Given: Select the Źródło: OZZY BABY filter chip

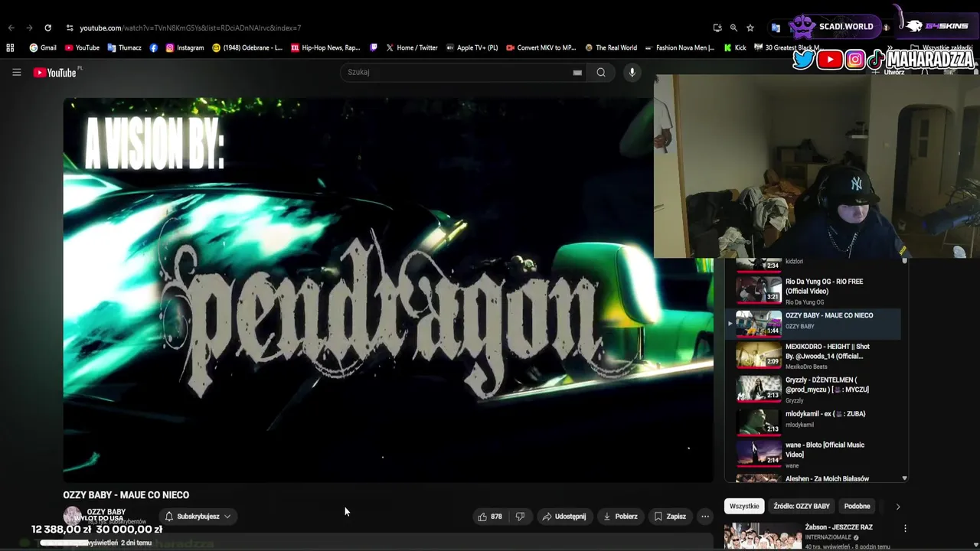Looking at the screenshot, I should pos(802,506).
